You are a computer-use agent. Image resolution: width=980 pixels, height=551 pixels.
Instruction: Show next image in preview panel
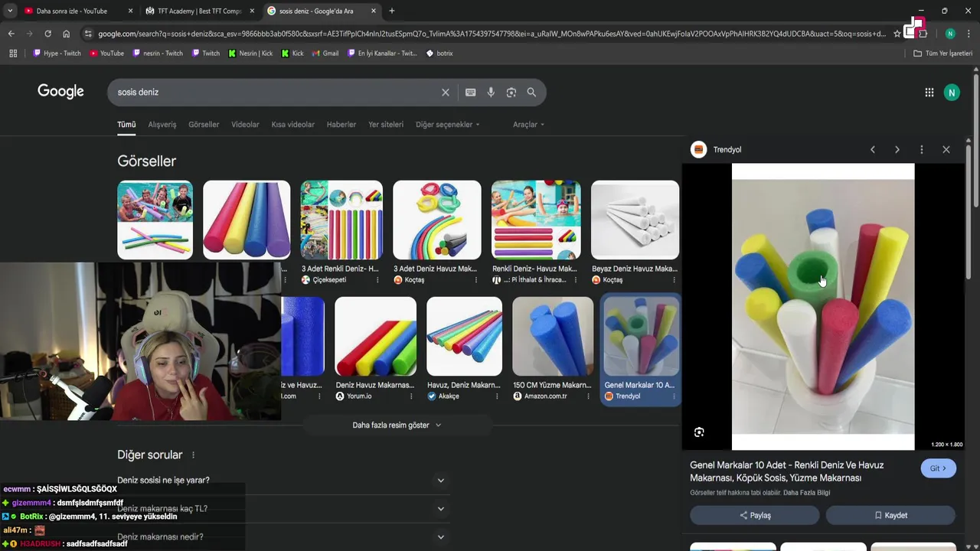click(x=897, y=150)
